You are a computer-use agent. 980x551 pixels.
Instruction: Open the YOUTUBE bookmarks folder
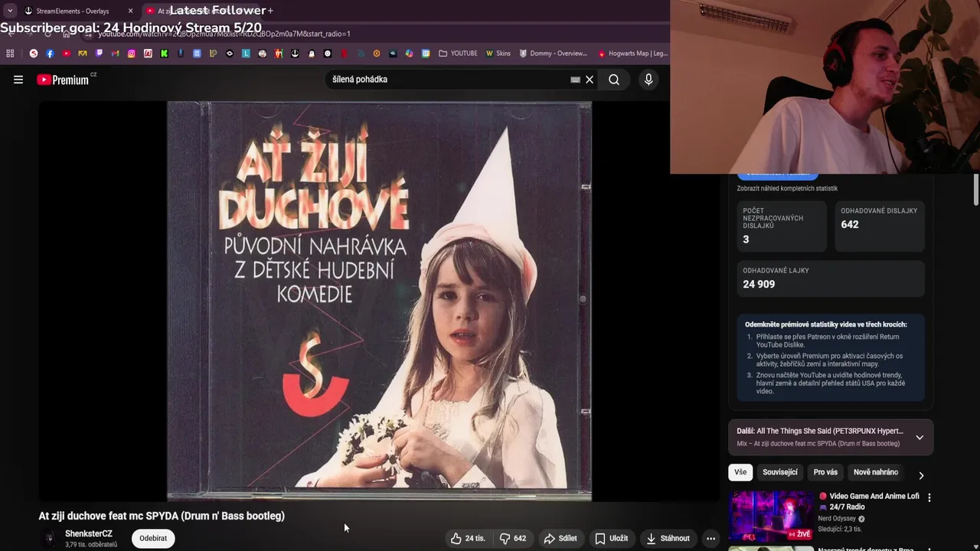pyautogui.click(x=458, y=54)
